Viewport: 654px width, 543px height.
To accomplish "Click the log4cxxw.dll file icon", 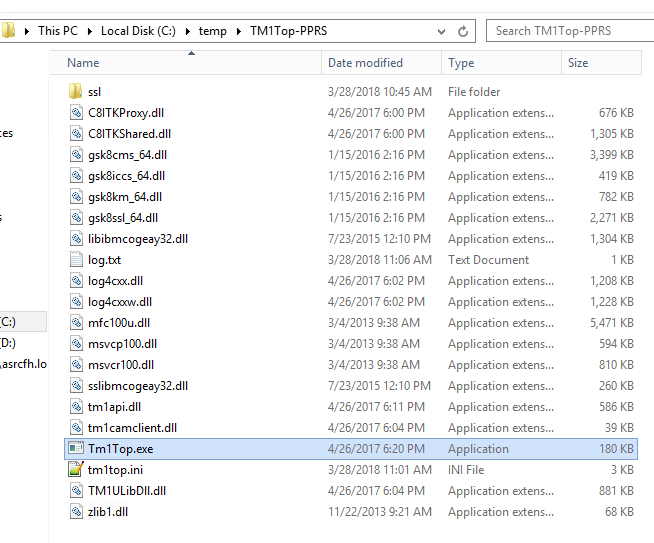I will 76,302.
